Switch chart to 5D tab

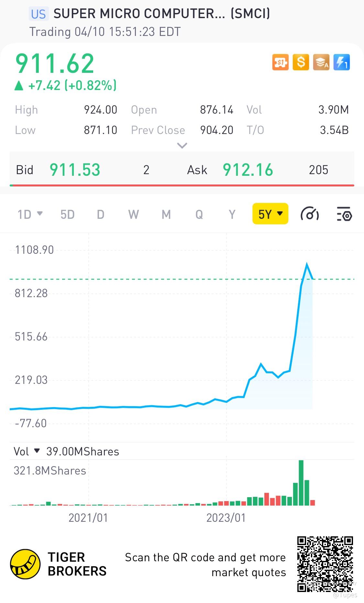click(68, 214)
